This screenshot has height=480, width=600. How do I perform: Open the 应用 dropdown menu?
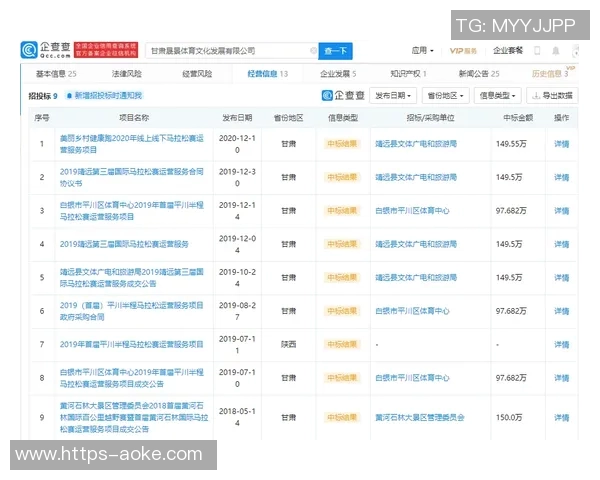(422, 51)
